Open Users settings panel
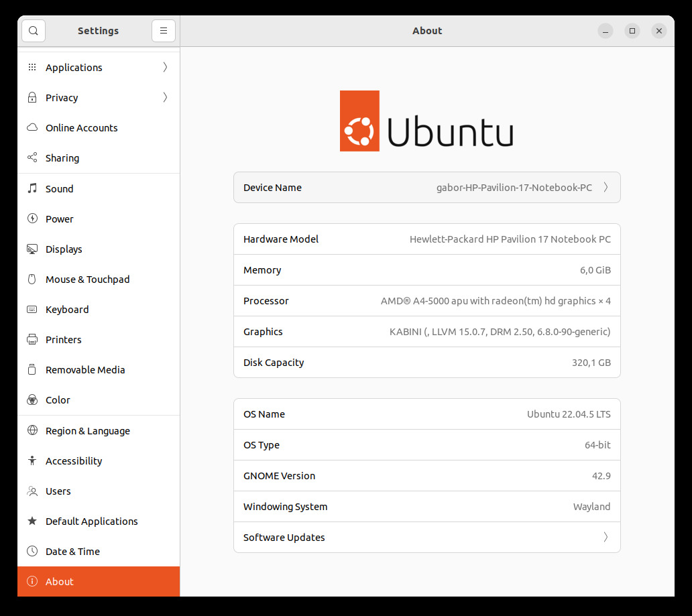Image resolution: width=692 pixels, height=616 pixels. (99, 491)
